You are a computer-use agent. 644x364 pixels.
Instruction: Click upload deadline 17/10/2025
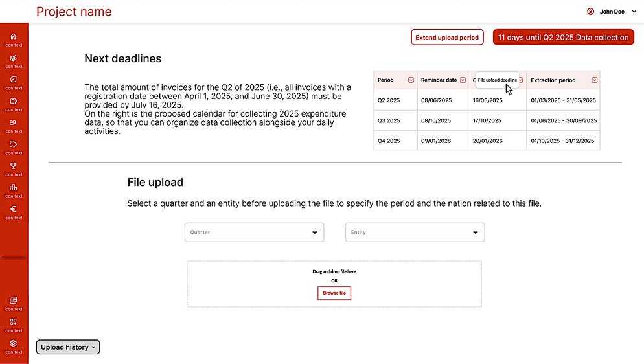click(487, 120)
